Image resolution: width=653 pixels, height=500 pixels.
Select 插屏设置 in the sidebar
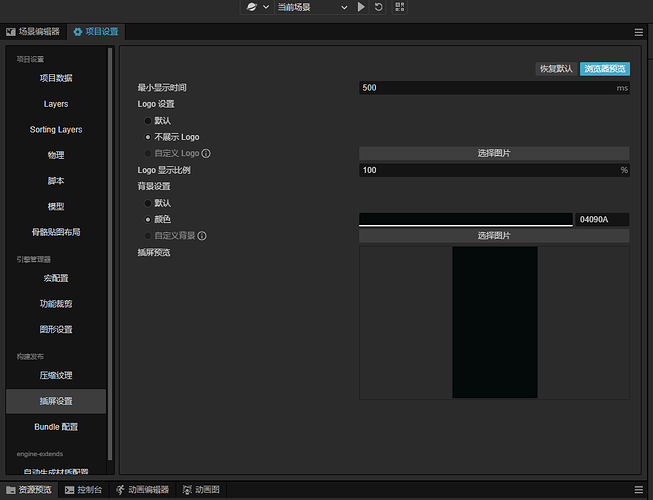(56, 401)
